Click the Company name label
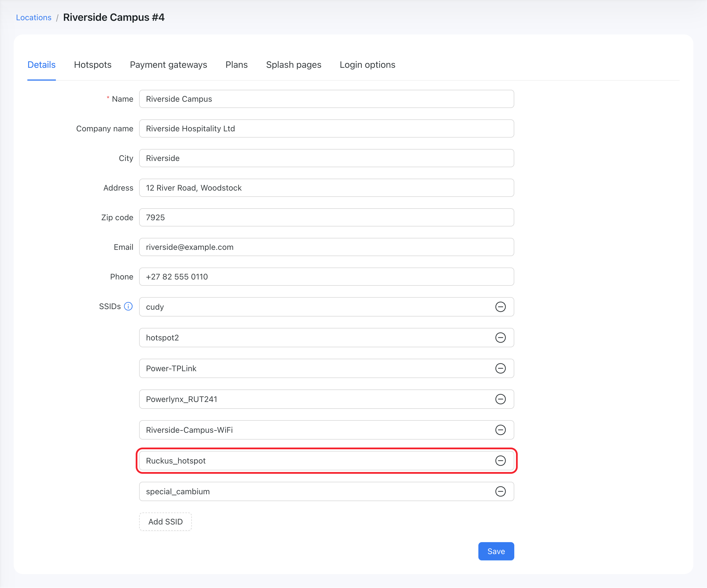The width and height of the screenshot is (707, 588). tap(105, 128)
